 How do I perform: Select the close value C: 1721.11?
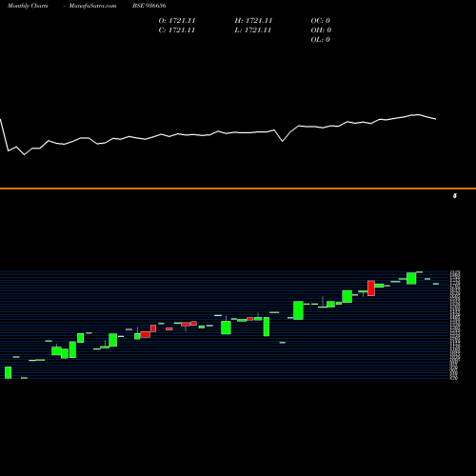[177, 30]
